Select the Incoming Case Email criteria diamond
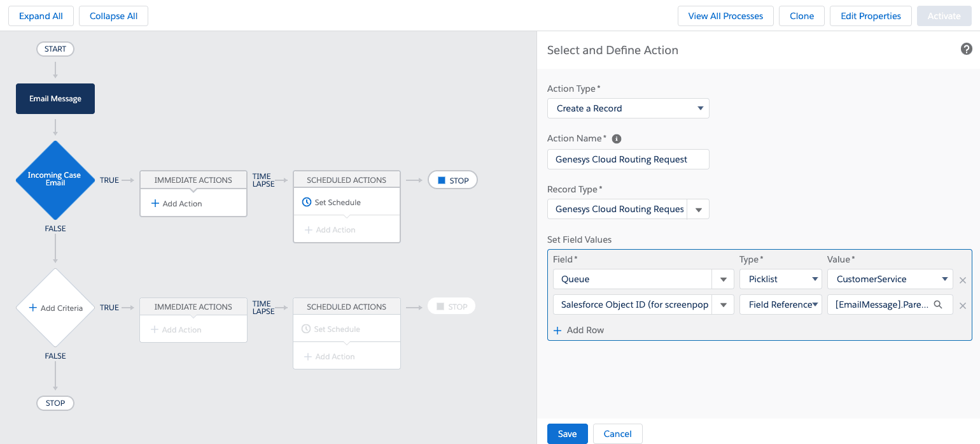This screenshot has height=444, width=980. 55,180
